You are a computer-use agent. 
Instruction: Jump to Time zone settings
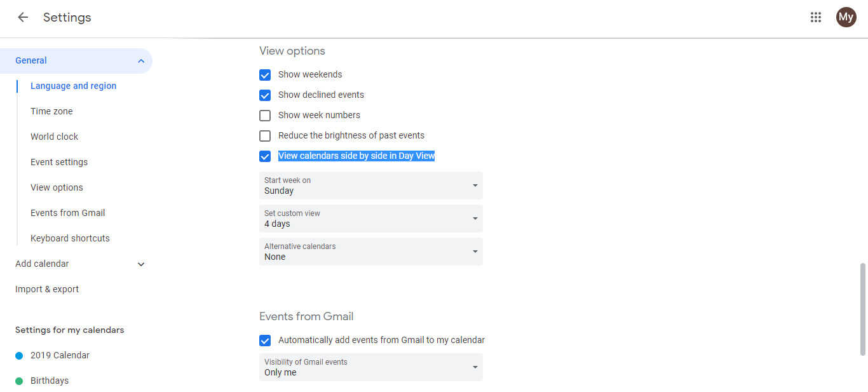pyautogui.click(x=51, y=111)
